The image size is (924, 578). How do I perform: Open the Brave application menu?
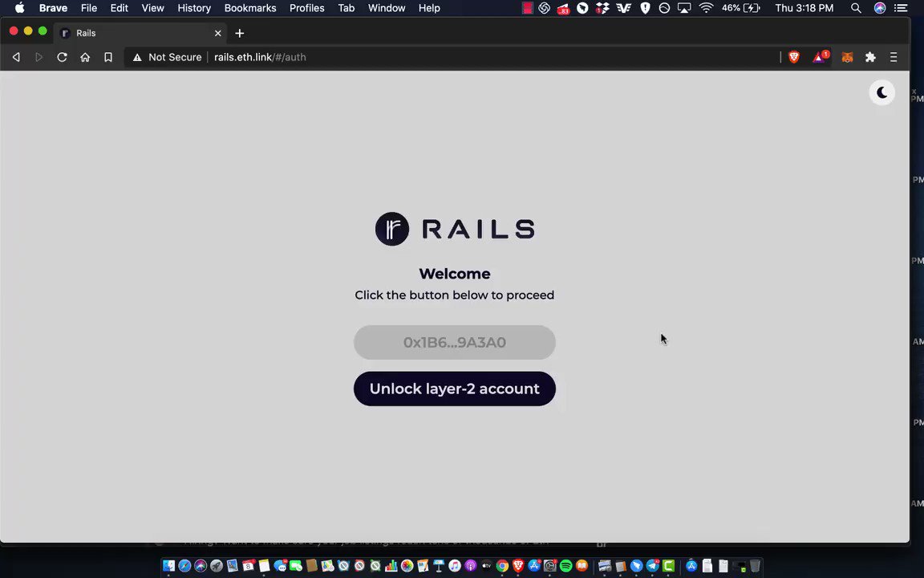coord(53,8)
